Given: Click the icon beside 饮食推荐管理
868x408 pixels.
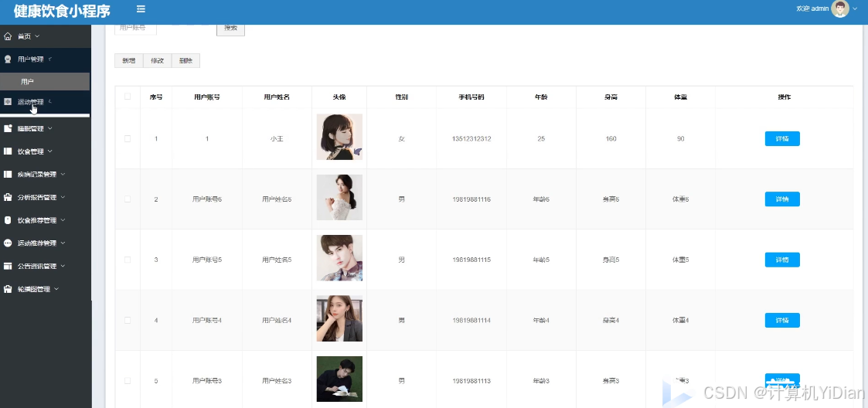Looking at the screenshot, I should pyautogui.click(x=8, y=220).
